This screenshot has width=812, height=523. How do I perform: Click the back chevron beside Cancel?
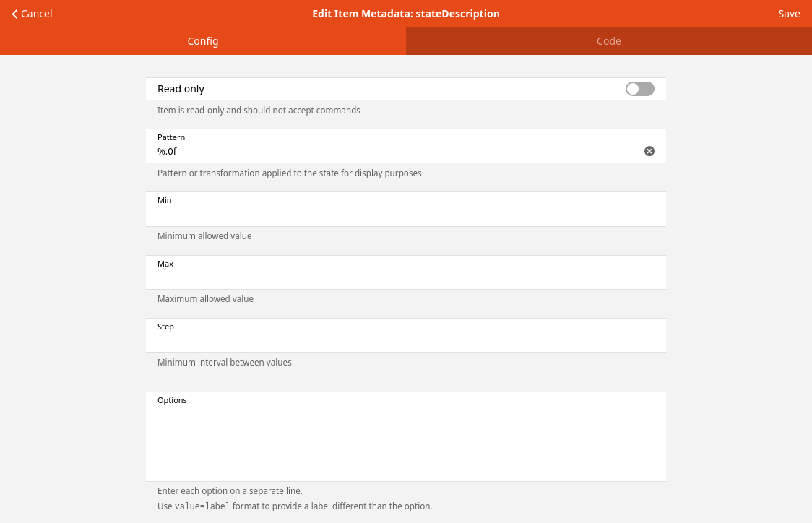coord(14,14)
